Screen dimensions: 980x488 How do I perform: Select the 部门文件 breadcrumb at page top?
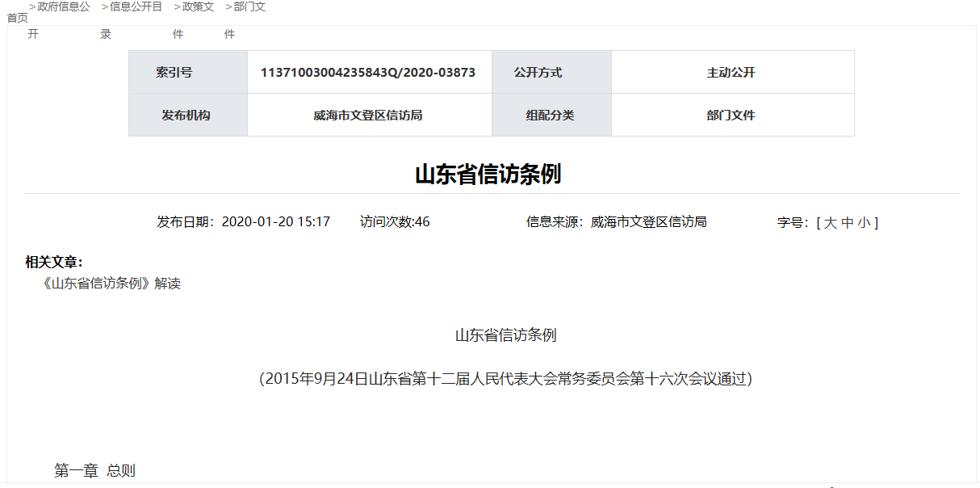249,7
